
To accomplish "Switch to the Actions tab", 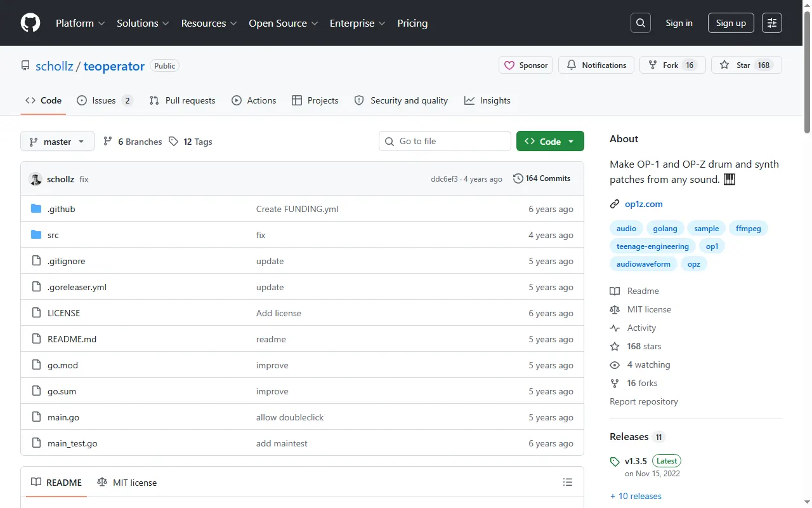I will [254, 100].
